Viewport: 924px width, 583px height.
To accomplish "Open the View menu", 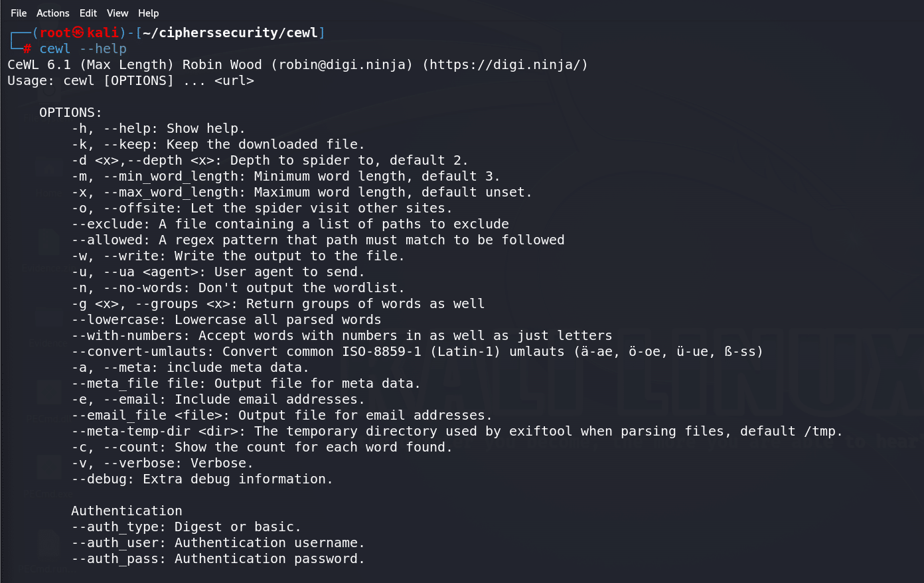I will pos(117,13).
